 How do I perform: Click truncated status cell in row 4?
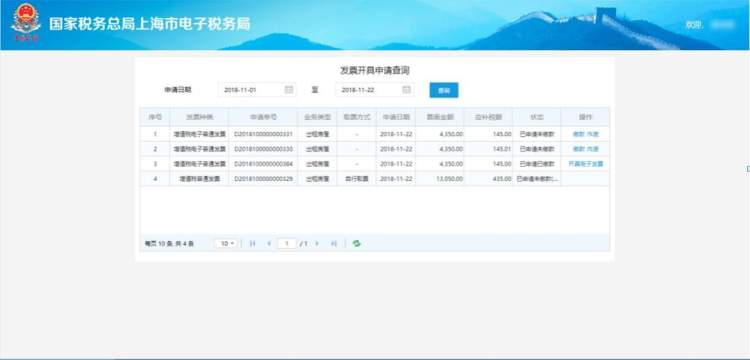[x=537, y=179]
